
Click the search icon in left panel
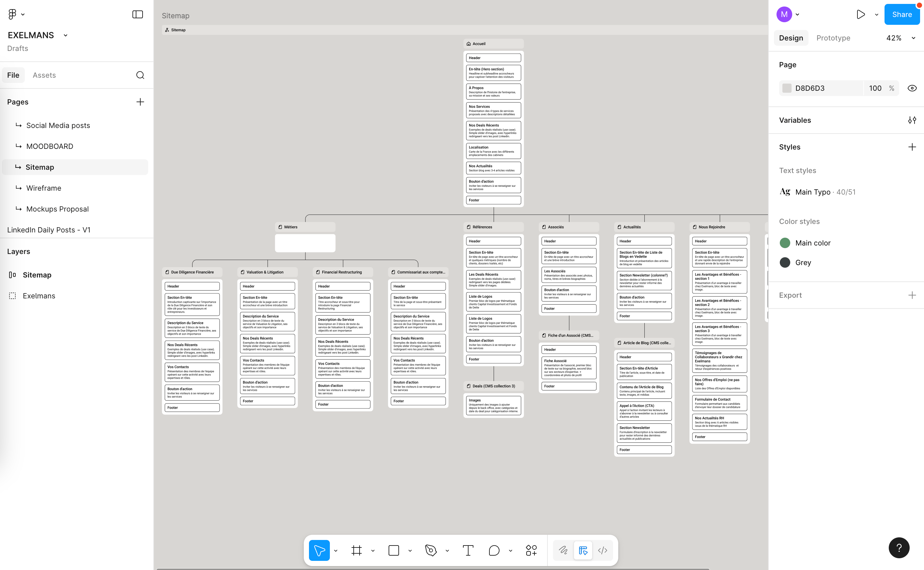tap(140, 75)
